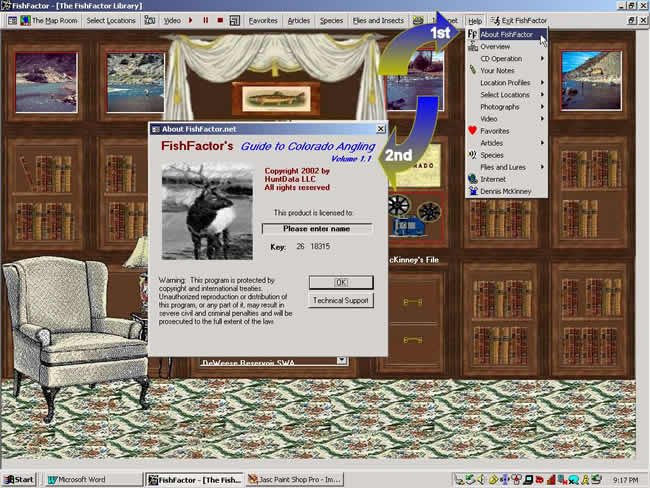This screenshot has width=650, height=488.
Task: Open Select Locations in the toolbar
Action: pyautogui.click(x=111, y=20)
